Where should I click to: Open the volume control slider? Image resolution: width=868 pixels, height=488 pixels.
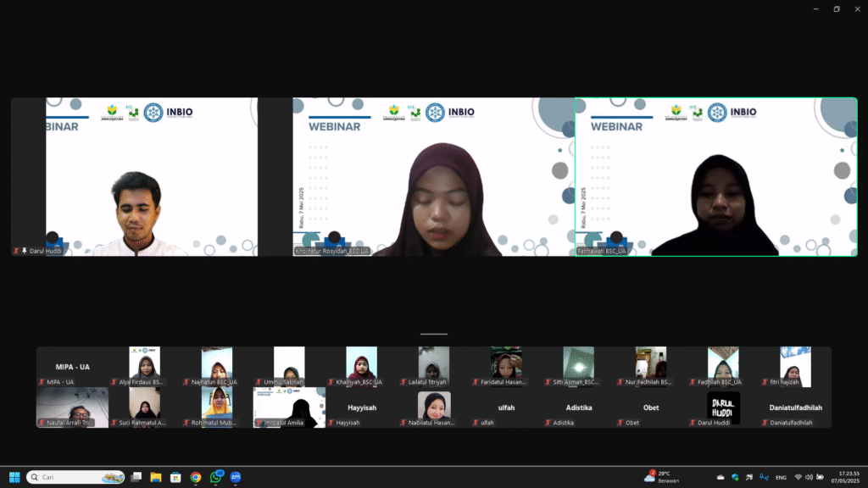click(x=811, y=477)
